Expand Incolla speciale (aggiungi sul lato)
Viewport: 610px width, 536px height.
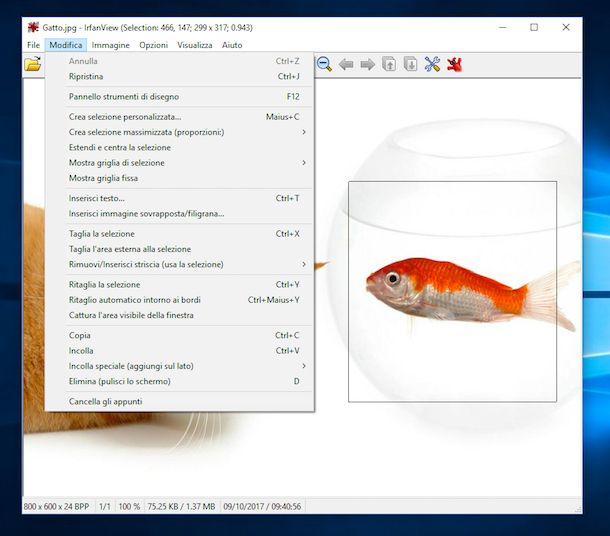pyautogui.click(x=180, y=366)
